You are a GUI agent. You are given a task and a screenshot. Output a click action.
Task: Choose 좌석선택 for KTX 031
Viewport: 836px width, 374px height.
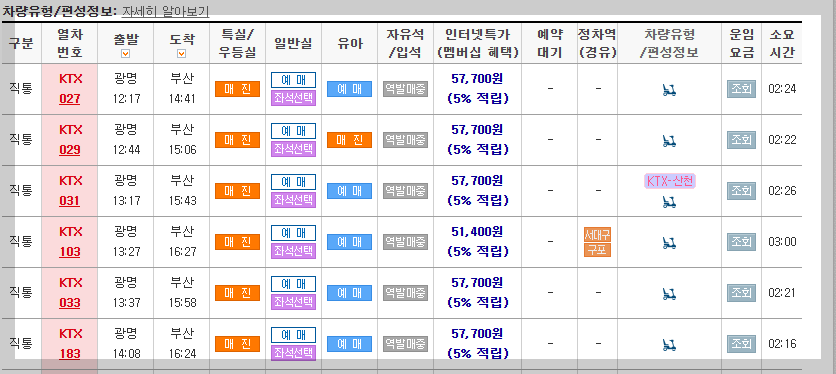pyautogui.click(x=293, y=200)
